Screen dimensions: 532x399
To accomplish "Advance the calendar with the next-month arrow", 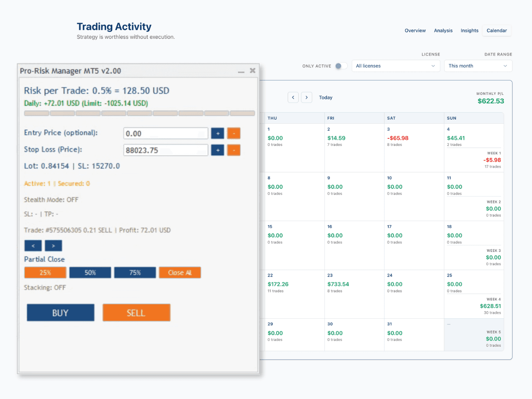I will click(306, 97).
